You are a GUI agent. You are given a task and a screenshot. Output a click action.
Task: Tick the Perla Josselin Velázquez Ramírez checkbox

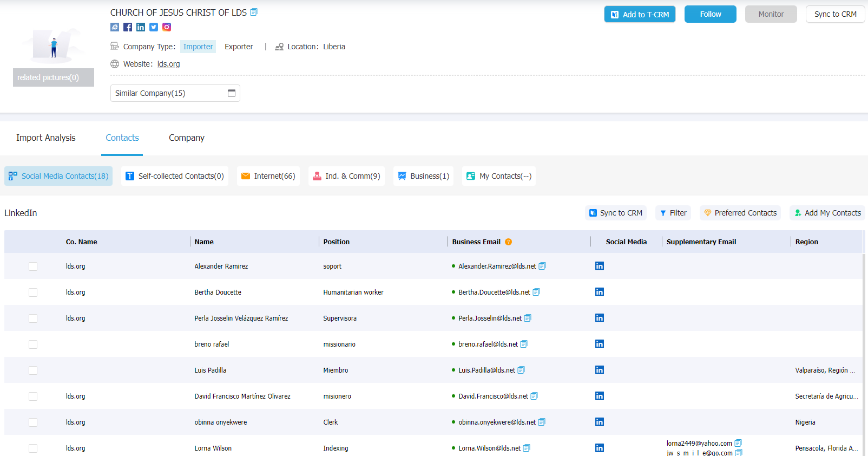33,318
